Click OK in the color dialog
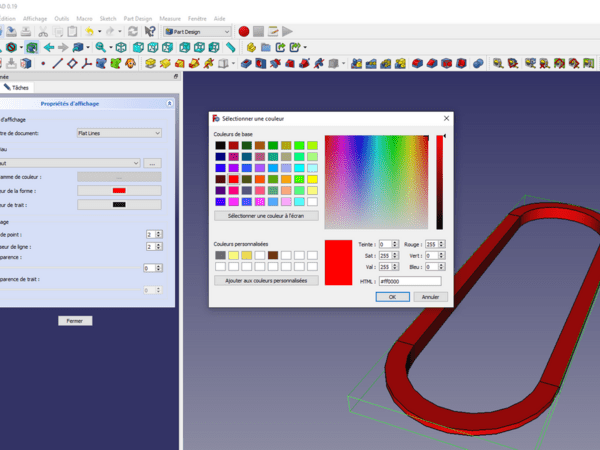This screenshot has width=600, height=450. click(x=392, y=297)
